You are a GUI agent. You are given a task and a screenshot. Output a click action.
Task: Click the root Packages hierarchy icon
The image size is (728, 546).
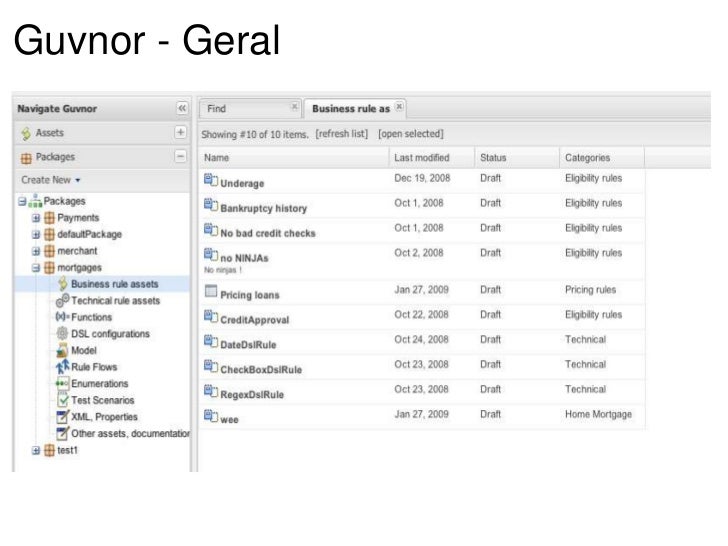[x=35, y=201]
